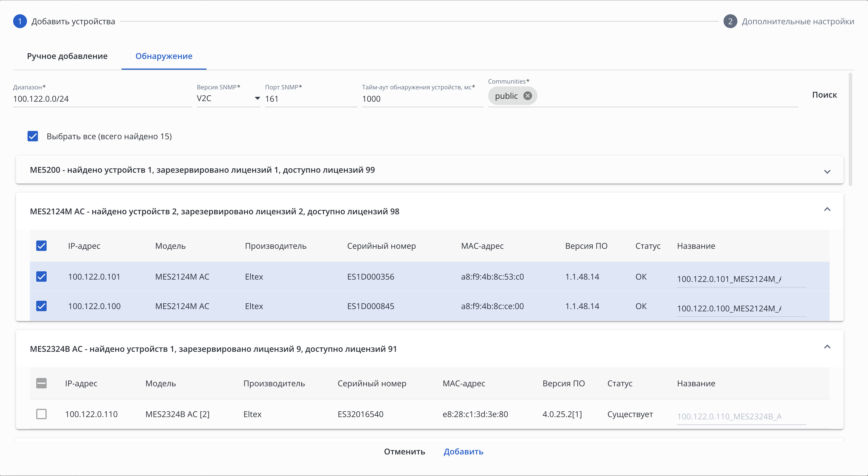
Task: Click the Отменить button
Action: pyautogui.click(x=404, y=452)
